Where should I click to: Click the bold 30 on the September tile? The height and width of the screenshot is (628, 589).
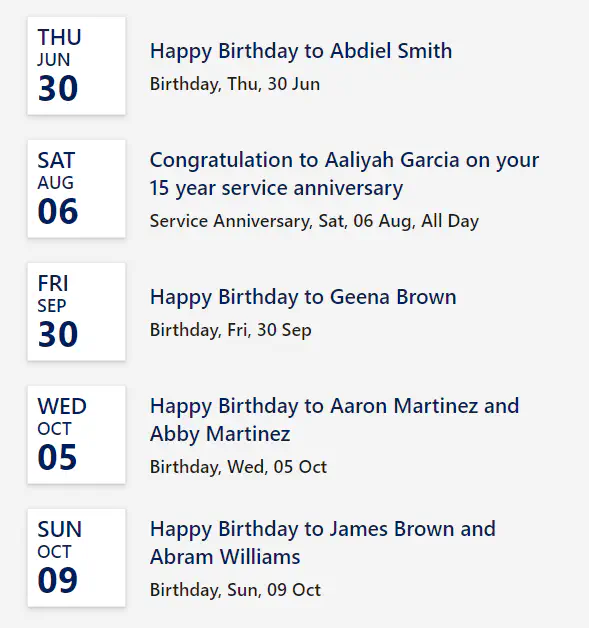[x=58, y=334]
